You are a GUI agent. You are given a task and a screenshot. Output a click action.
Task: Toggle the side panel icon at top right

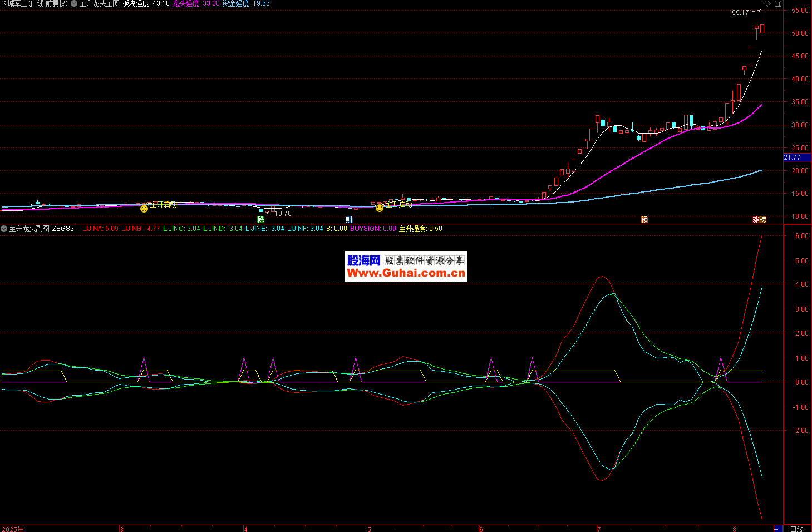(778, 3)
